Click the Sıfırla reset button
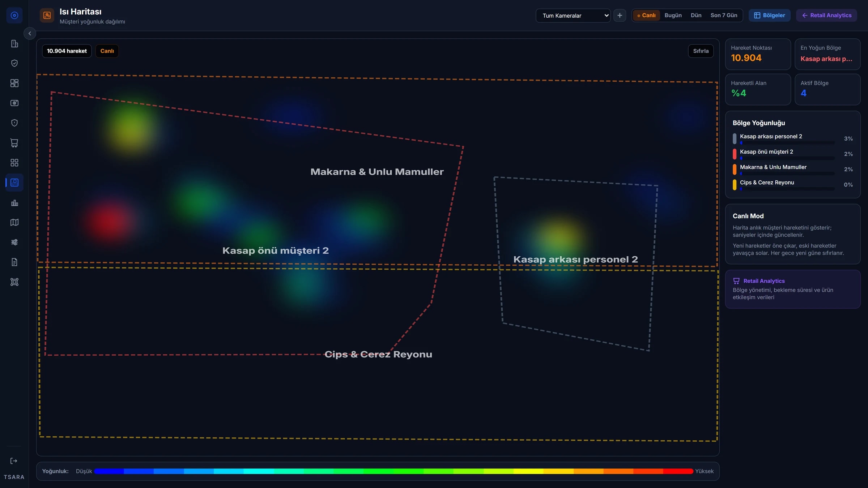The height and width of the screenshot is (488, 868). tap(701, 51)
